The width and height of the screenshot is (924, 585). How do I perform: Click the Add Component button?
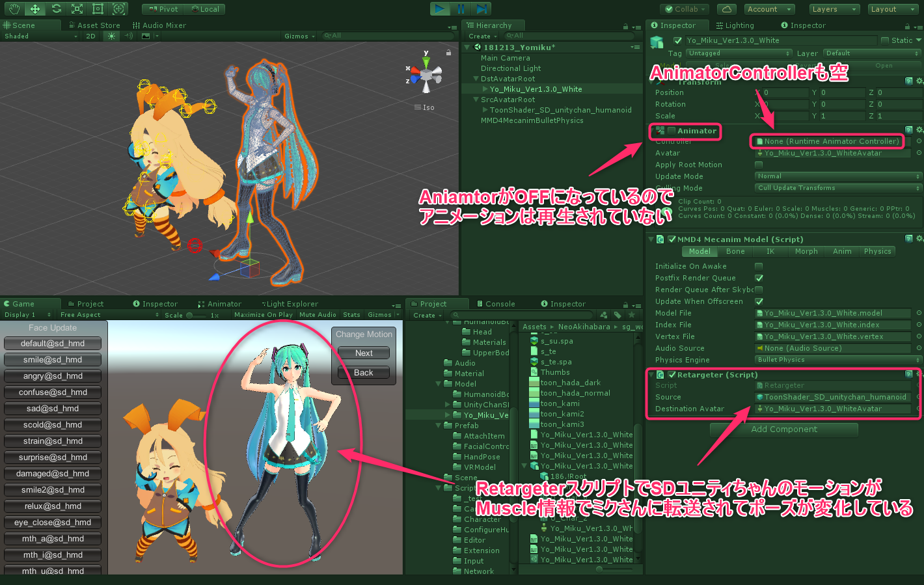pyautogui.click(x=783, y=429)
